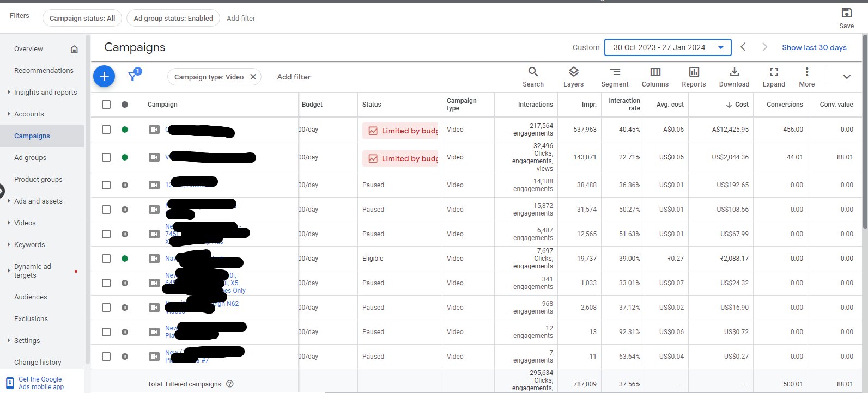Open the Layers tool in the toolbar
868x393 pixels.
[573, 77]
